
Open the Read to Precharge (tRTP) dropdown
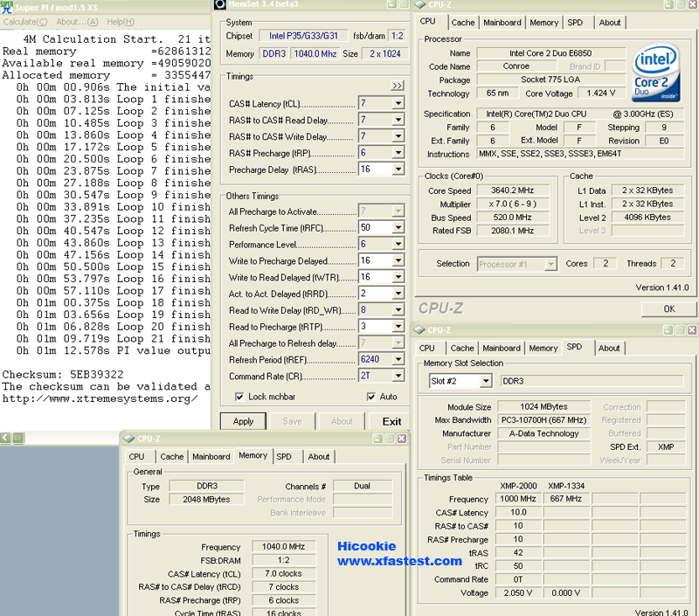coord(398,326)
